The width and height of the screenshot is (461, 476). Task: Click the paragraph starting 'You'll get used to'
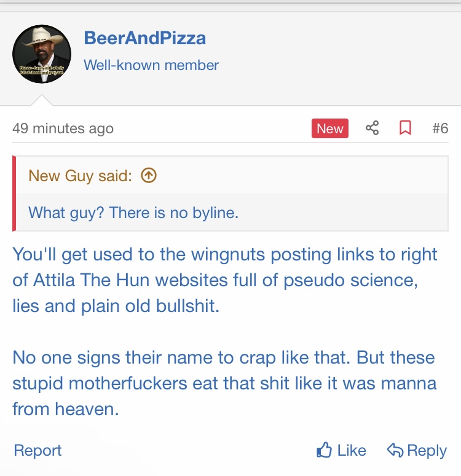tap(225, 280)
